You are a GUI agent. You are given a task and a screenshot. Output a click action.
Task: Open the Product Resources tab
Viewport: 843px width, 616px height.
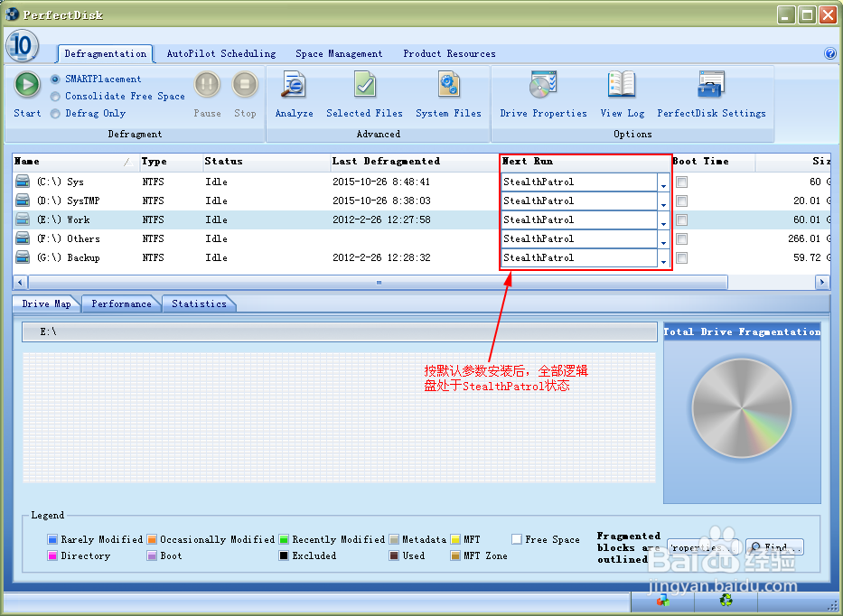[449, 54]
